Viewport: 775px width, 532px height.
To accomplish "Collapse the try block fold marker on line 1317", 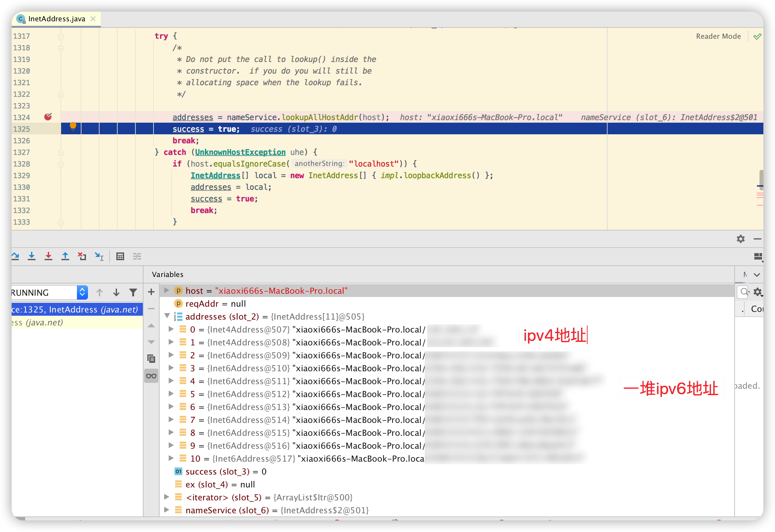I will click(x=61, y=36).
